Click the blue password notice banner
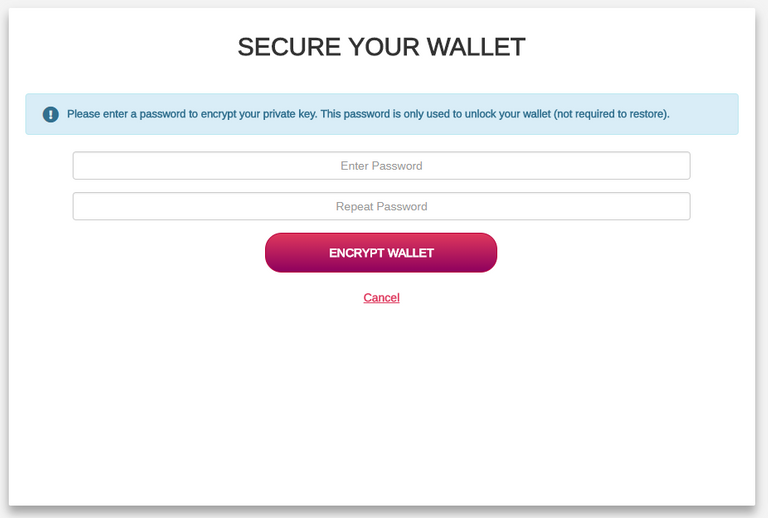The image size is (768, 518). (x=381, y=114)
